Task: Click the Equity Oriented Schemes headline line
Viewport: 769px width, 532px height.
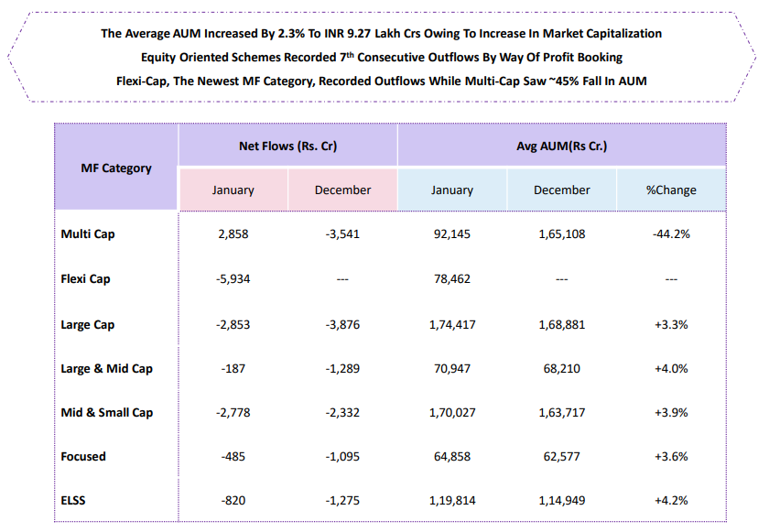Action: [x=382, y=58]
